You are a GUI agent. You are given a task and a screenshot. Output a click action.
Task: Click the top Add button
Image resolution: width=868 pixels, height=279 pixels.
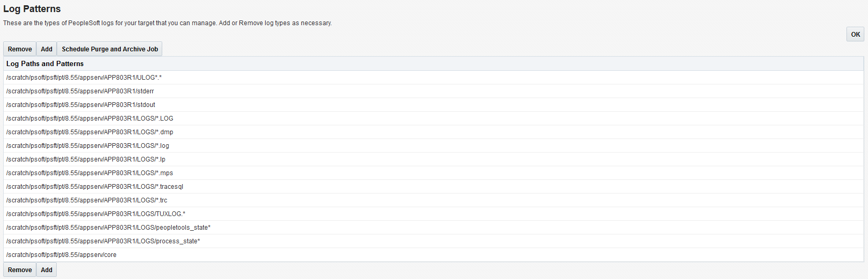click(x=47, y=49)
